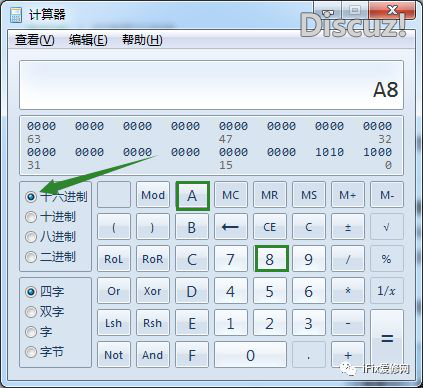Open the 帮助(H) menu
Screen dimensions: 423x388
point(142,40)
